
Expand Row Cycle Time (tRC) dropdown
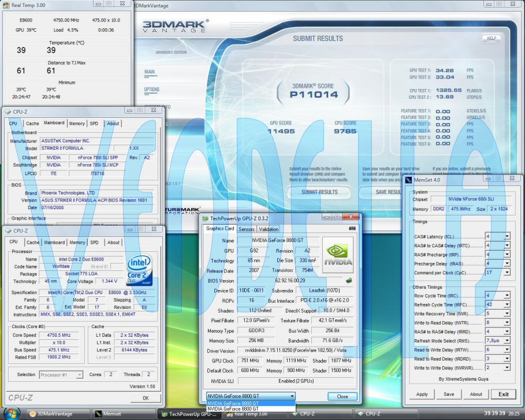point(507,295)
